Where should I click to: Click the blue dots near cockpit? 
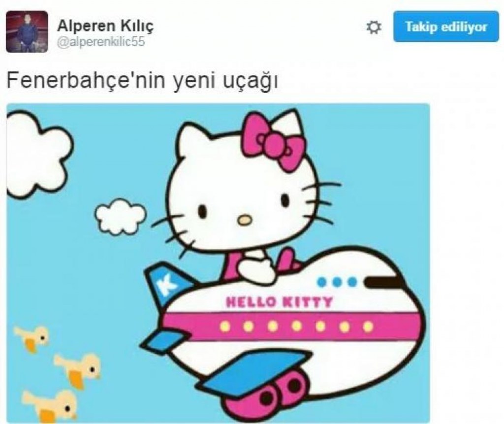pos(337,282)
